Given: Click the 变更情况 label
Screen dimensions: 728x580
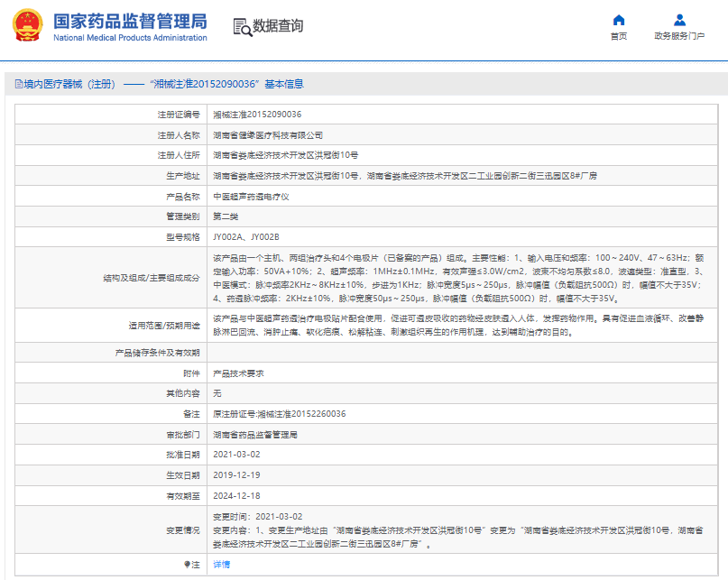Looking at the screenshot, I should point(183,530).
